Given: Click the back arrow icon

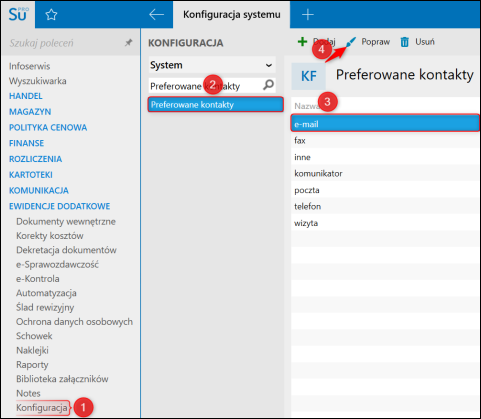Looking at the screenshot, I should (156, 15).
